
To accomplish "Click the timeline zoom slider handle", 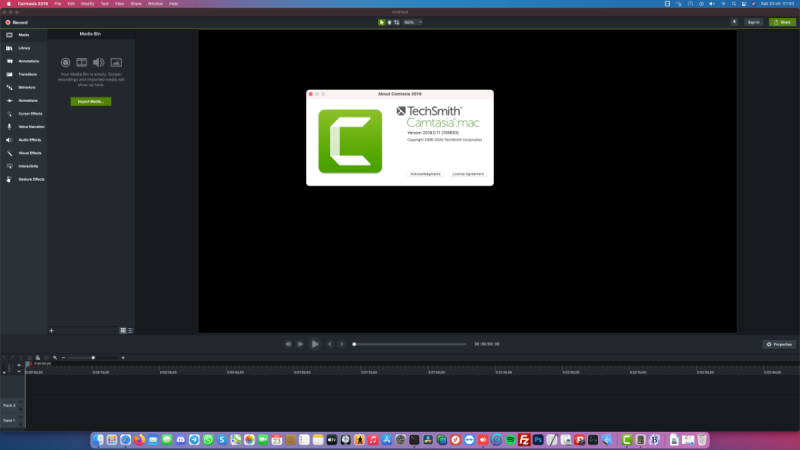I will [94, 357].
